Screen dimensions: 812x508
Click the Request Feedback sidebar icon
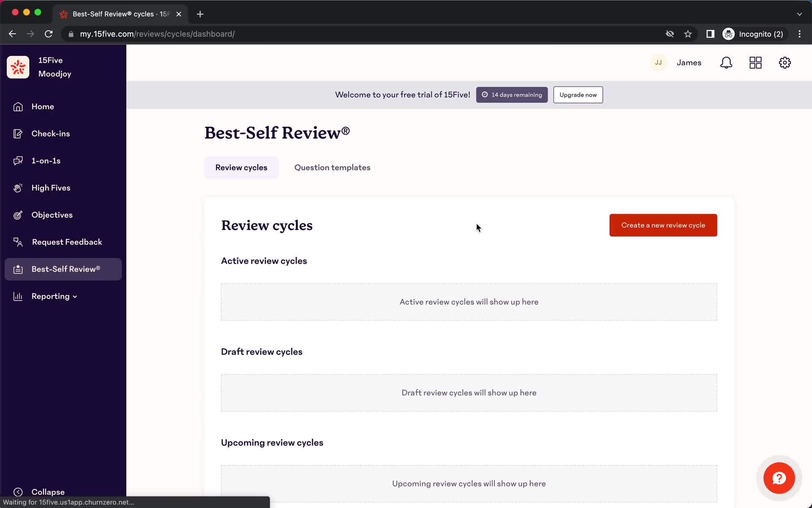pos(17,242)
